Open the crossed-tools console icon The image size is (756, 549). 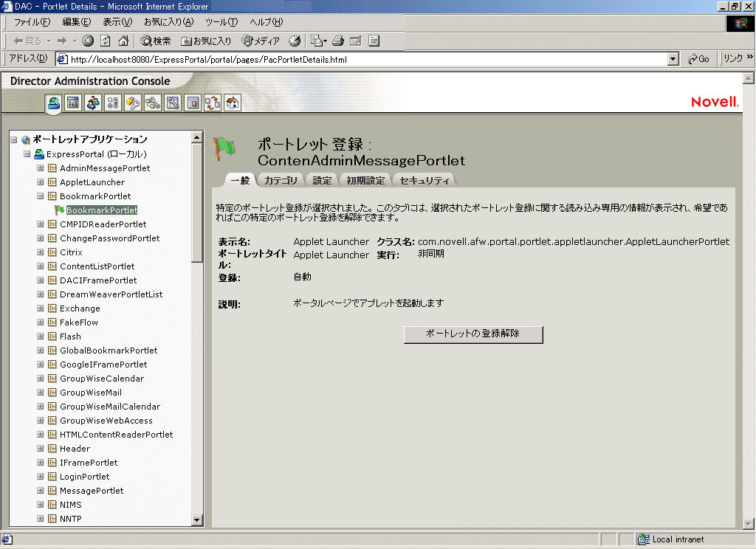tap(173, 103)
